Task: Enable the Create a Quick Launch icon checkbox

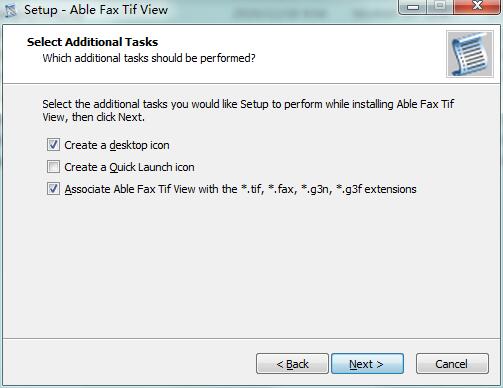Action: pyautogui.click(x=53, y=167)
